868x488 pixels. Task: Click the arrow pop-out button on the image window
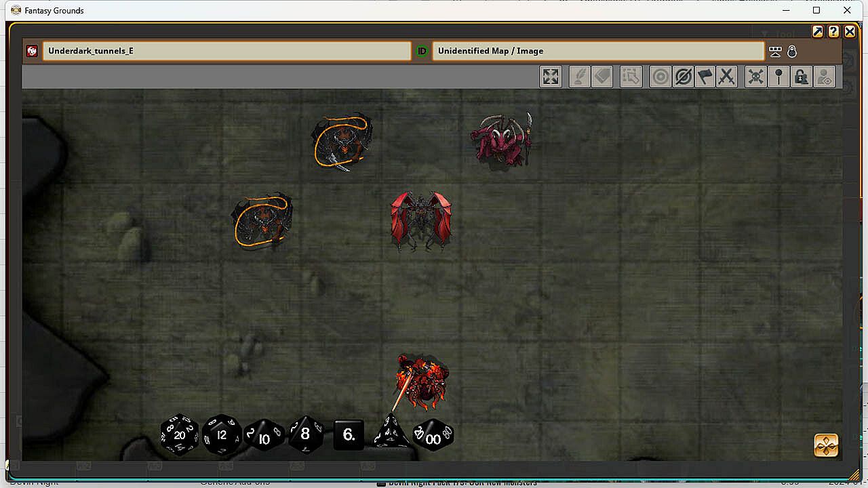[818, 32]
